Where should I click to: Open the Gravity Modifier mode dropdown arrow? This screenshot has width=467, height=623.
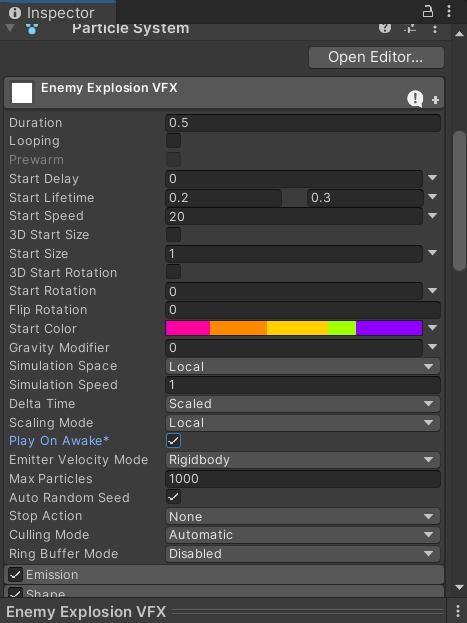433,347
